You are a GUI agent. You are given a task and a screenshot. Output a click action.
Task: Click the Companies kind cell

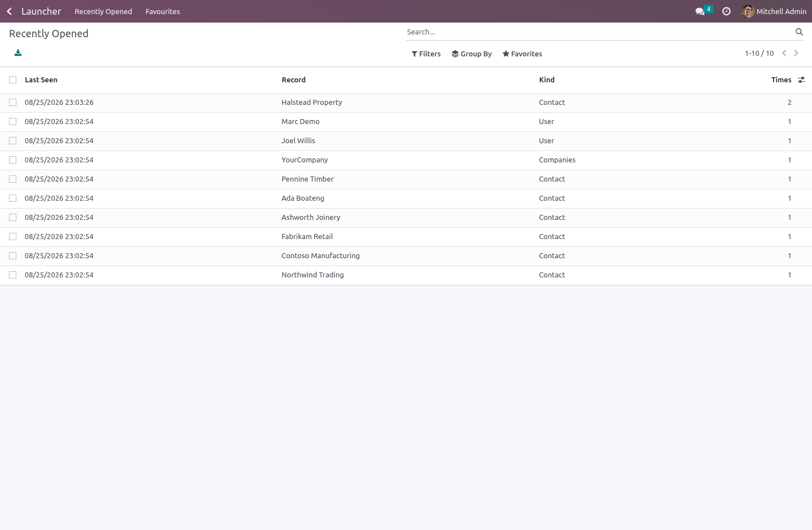[x=557, y=160]
